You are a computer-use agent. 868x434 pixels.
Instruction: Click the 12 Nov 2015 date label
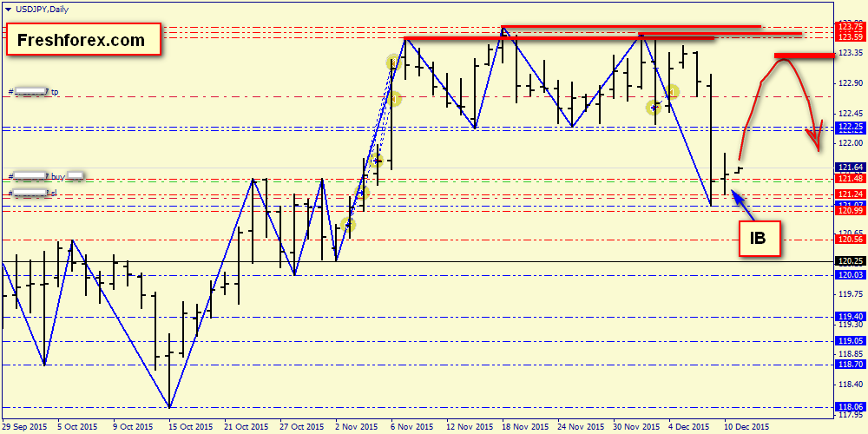469,427
